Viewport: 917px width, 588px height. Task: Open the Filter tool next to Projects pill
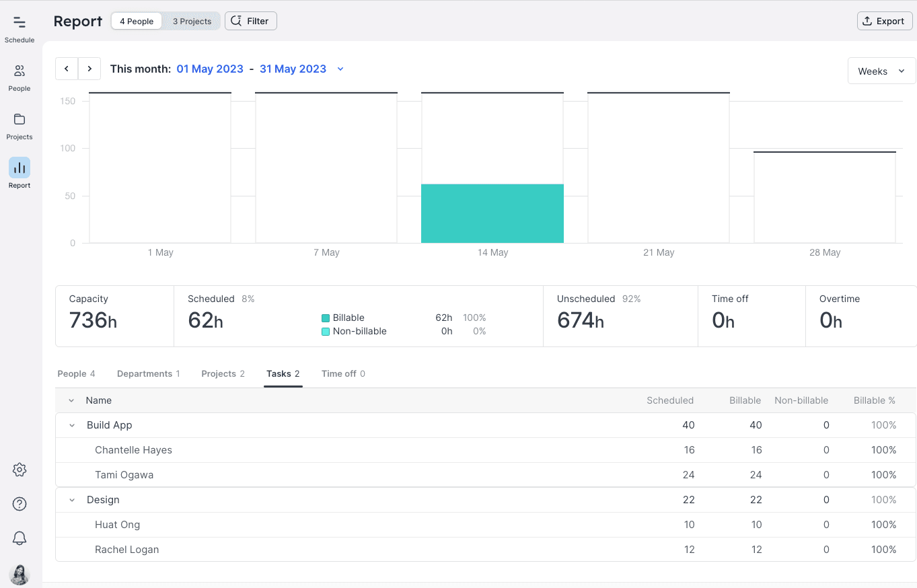(250, 21)
